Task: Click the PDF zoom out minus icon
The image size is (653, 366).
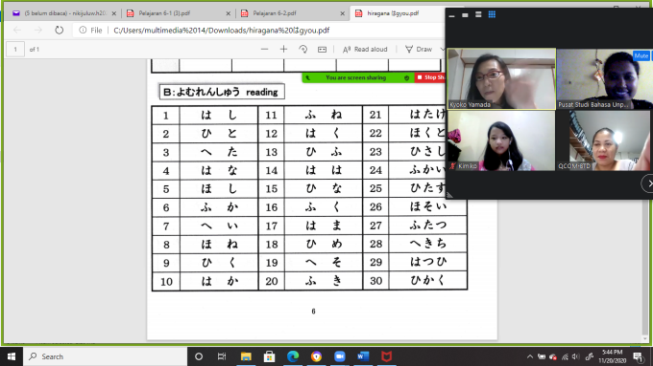Action: point(264,49)
